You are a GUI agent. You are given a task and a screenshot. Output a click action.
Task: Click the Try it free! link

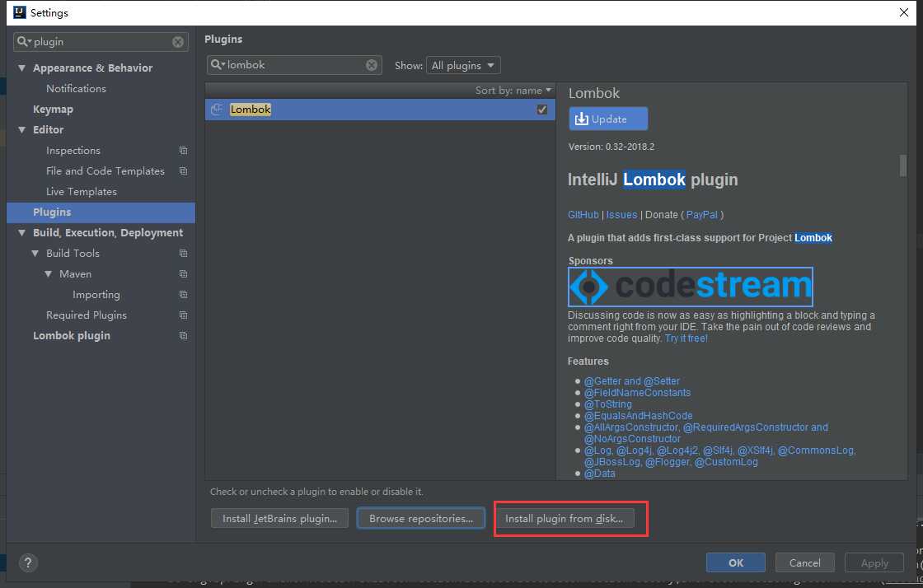(x=686, y=338)
